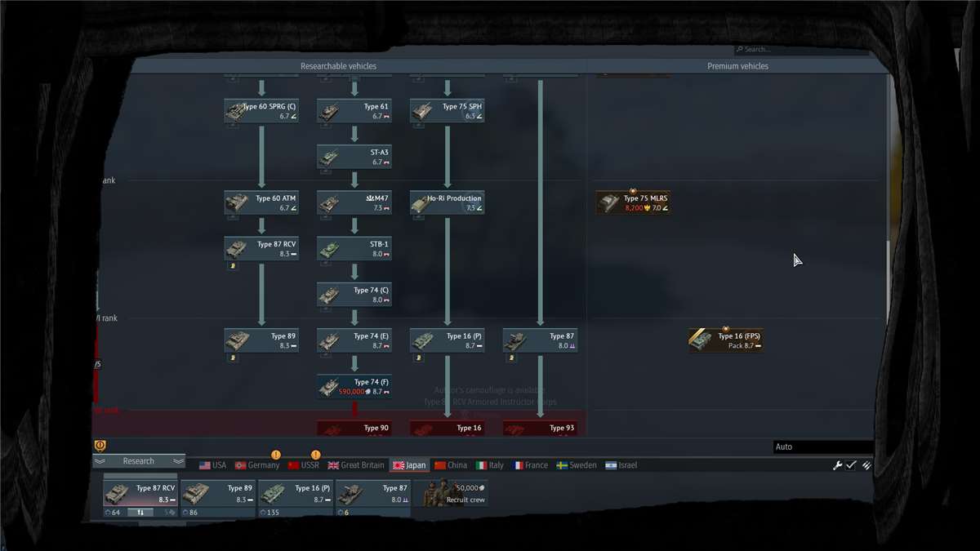This screenshot has width=980, height=551.
Task: Click the orange shield emblem above Research
Action: click(x=100, y=446)
